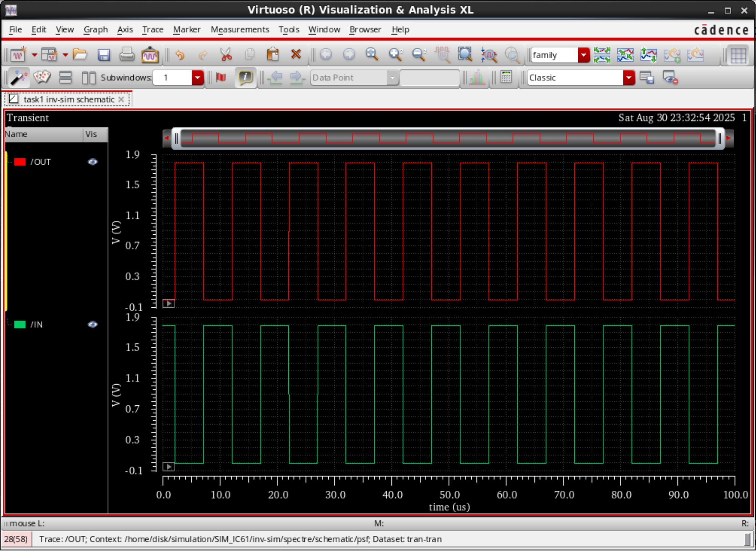Select the task1 inv-sim schematic tab
Viewport: 756px width, 551px height.
click(68, 100)
